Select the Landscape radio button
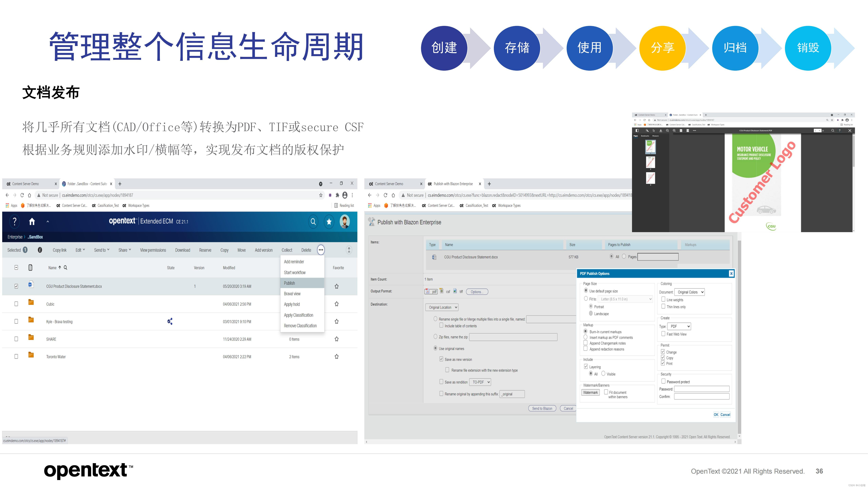Screen dimensions: 868x488 click(x=591, y=313)
